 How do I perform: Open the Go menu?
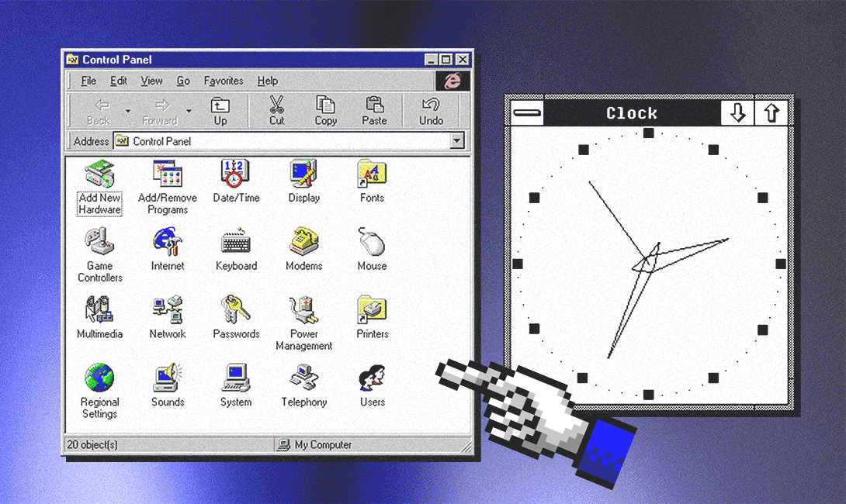183,81
